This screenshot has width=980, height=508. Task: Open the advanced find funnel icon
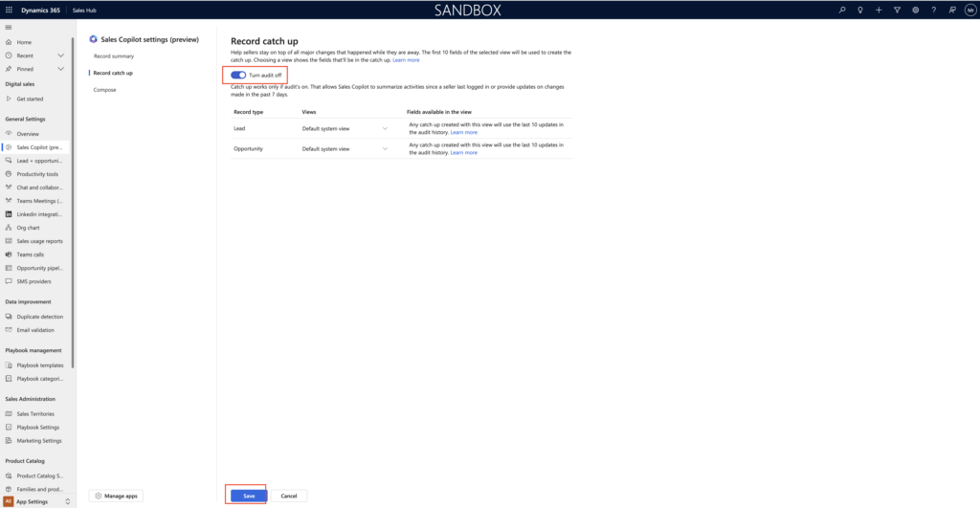click(897, 10)
